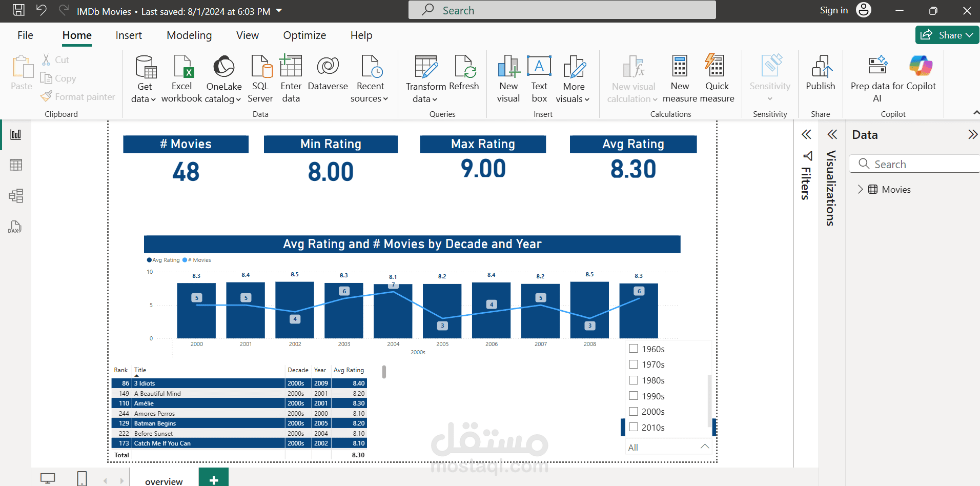Viewport: 980px width, 486px height.
Task: Collapse the Data pane with double chevron
Action: tap(972, 135)
